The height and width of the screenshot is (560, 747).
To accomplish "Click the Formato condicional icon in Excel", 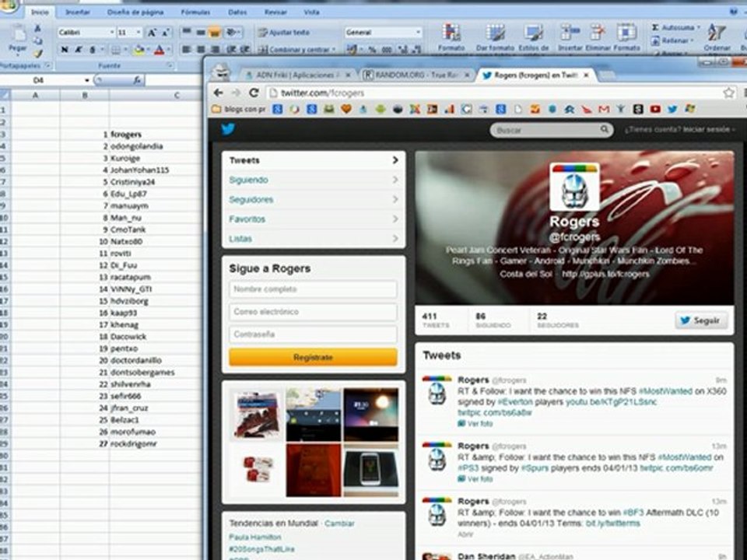I will click(x=451, y=37).
